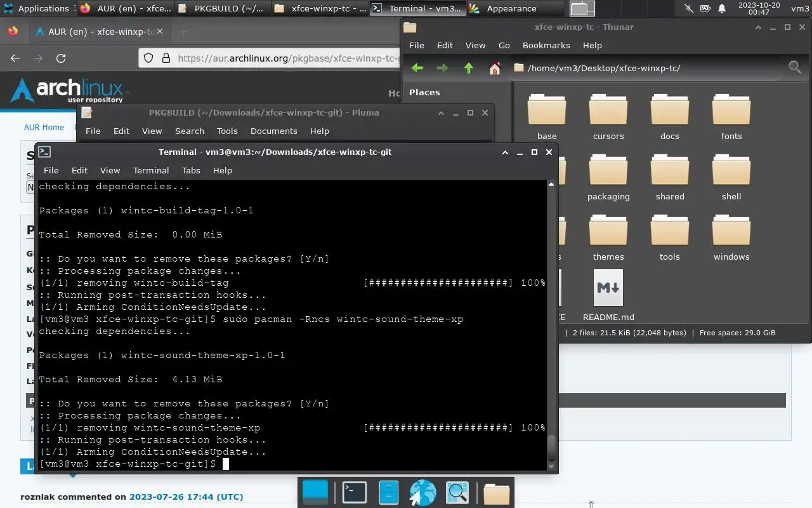
Task: Open Thunar's Bookmarks menu
Action: 546,45
